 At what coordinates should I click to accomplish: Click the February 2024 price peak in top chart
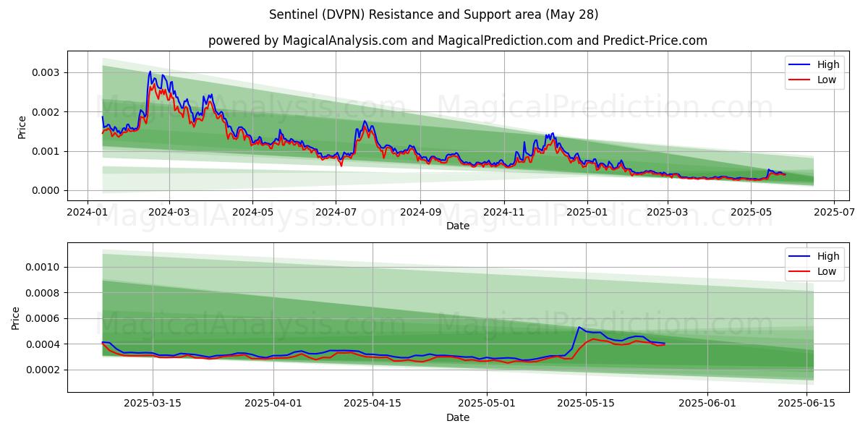[x=150, y=72]
